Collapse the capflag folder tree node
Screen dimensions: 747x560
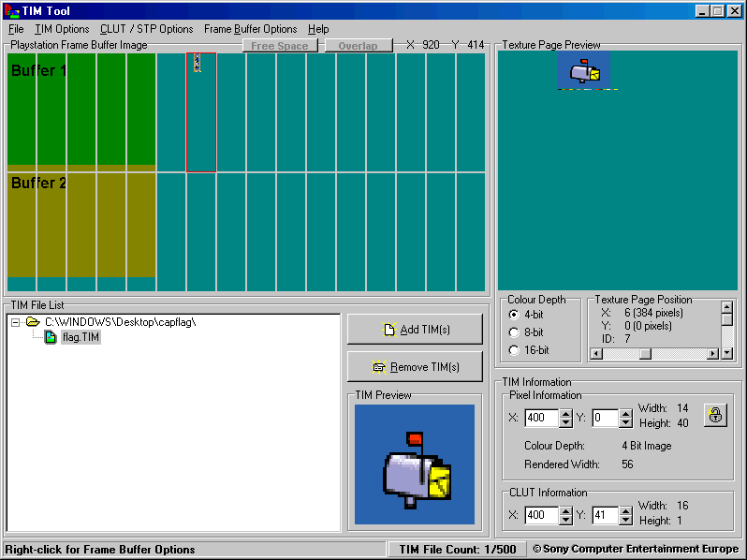click(16, 322)
